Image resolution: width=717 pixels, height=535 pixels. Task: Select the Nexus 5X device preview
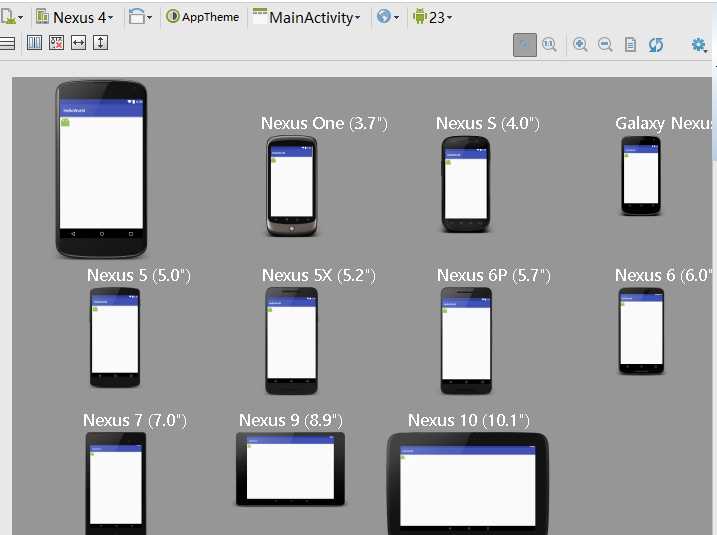tap(291, 341)
